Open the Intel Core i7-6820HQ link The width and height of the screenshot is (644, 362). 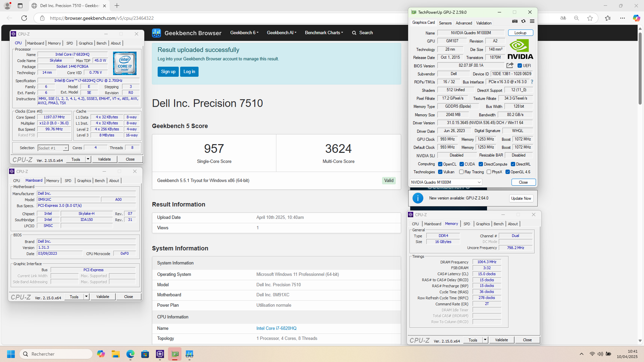coord(276,328)
